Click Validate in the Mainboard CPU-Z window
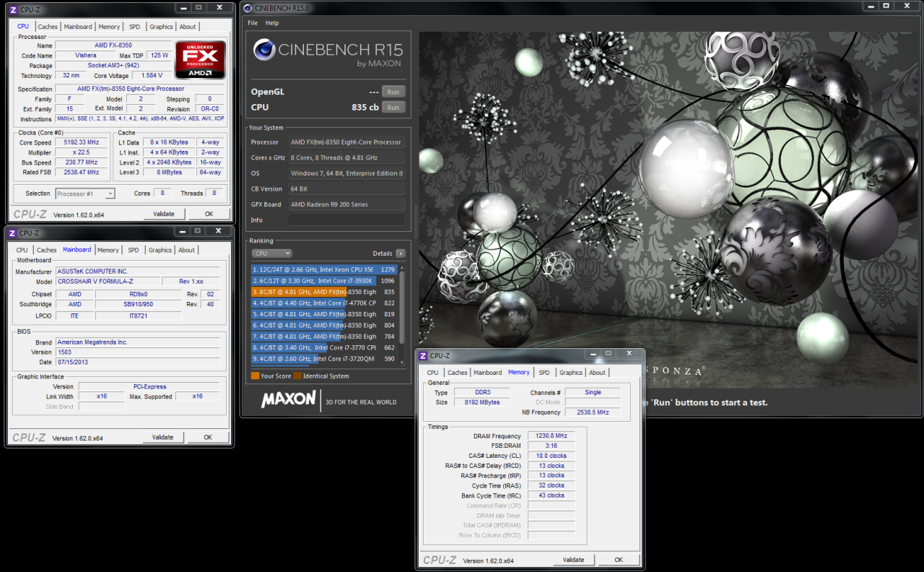This screenshot has height=572, width=924. 163,437
